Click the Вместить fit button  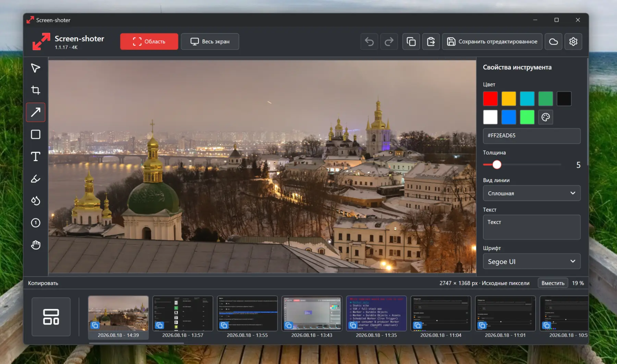[x=553, y=283]
